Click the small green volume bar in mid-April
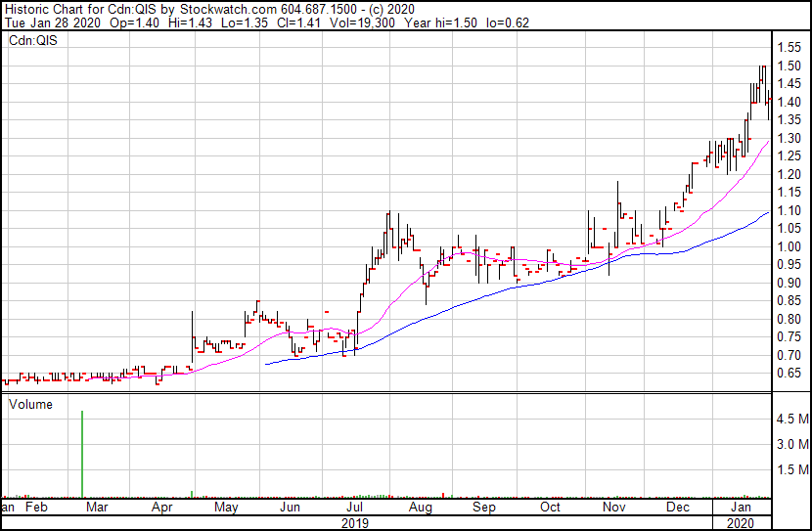The height and width of the screenshot is (531, 812). click(192, 494)
